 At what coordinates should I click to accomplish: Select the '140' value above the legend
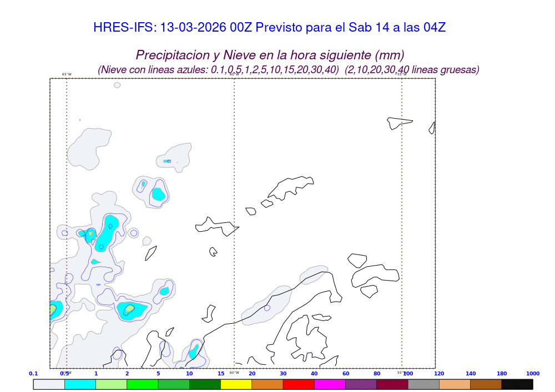pyautogui.click(x=471, y=374)
